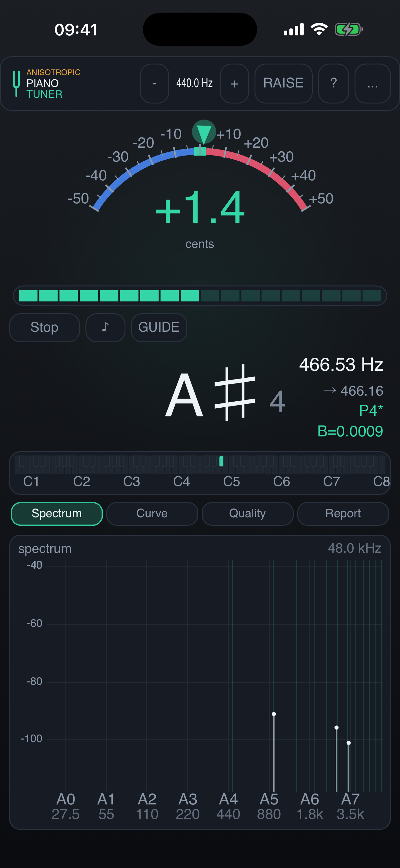
Task: Select the Spectrum tab
Action: [x=57, y=514]
